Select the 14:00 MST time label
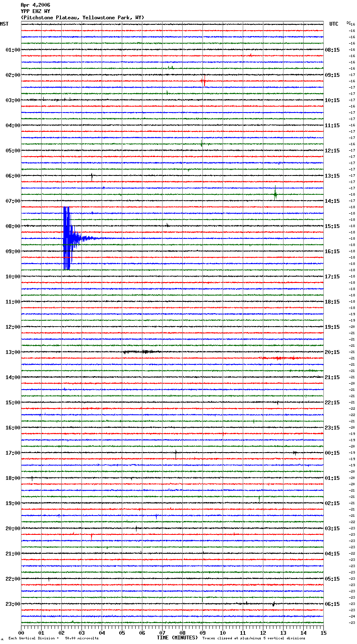Screen dimensions: 357x644 point(13,377)
